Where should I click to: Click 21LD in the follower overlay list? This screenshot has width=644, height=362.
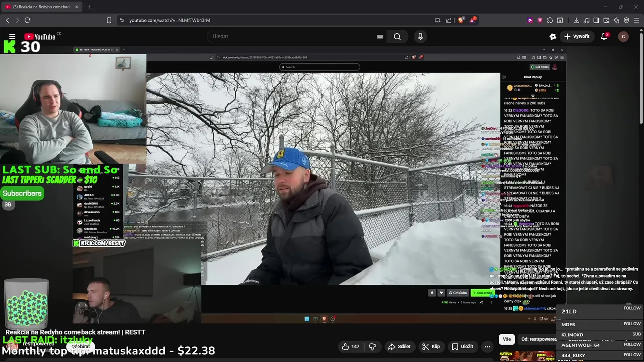[569, 311]
